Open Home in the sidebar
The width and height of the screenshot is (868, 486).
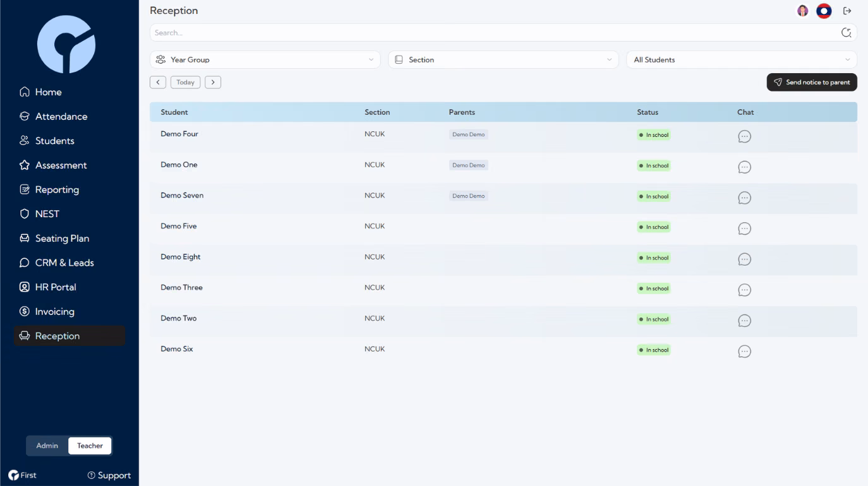click(69, 92)
